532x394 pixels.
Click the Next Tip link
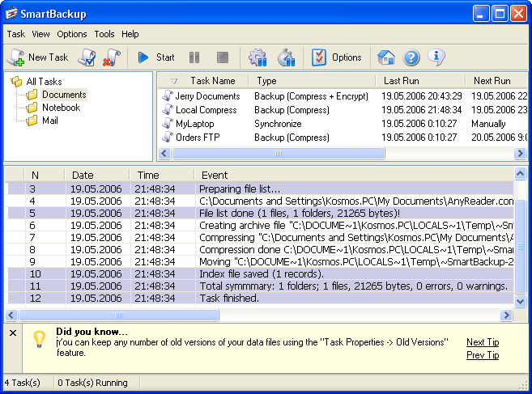pyautogui.click(x=483, y=342)
